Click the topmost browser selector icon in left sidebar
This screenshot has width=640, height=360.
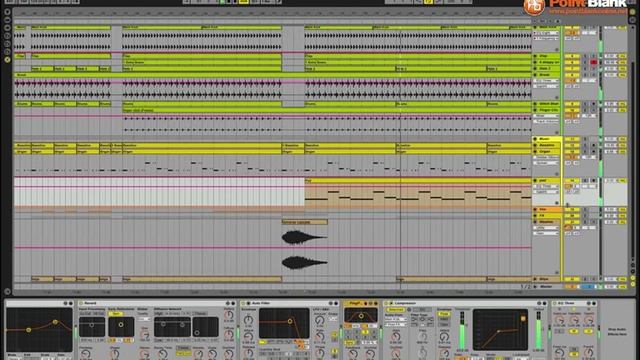coord(7,12)
